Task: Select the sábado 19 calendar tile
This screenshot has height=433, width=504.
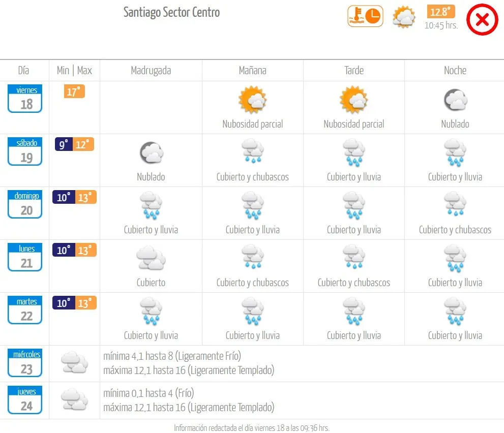Action: pos(25,151)
